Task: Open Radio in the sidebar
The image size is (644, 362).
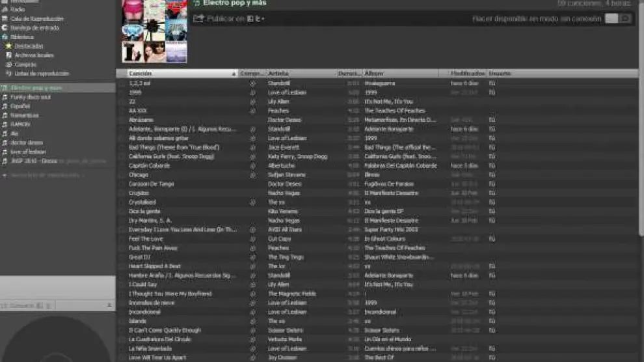Action: coord(18,10)
